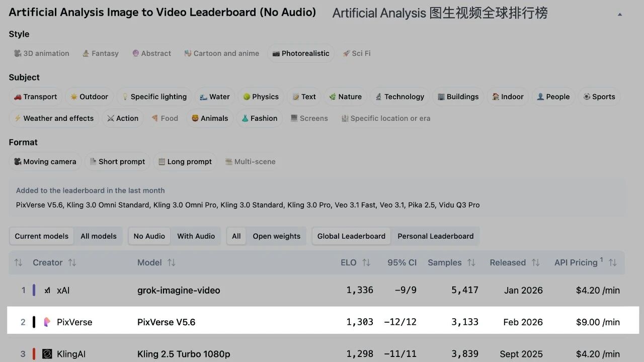644x362 pixels.
Task: Open PixVerse V5.6 model entry
Action: (x=166, y=322)
